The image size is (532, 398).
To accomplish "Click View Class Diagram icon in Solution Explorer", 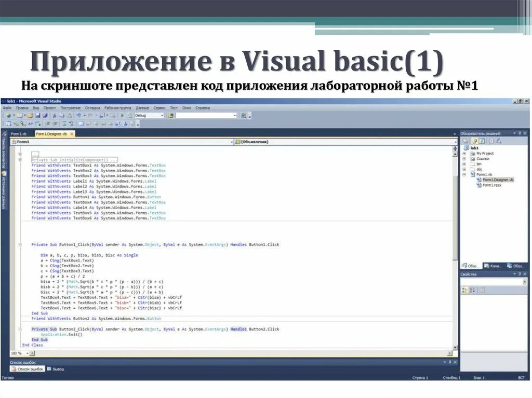I will pyautogui.click(x=499, y=141).
